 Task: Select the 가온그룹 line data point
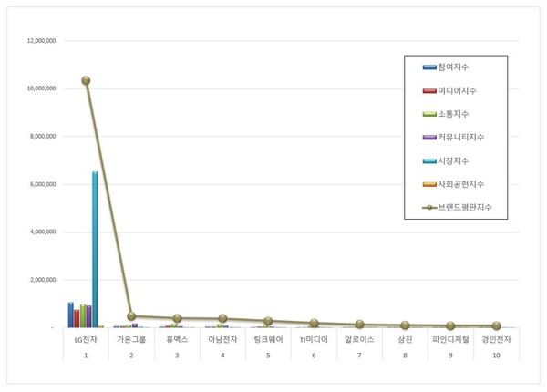point(131,316)
